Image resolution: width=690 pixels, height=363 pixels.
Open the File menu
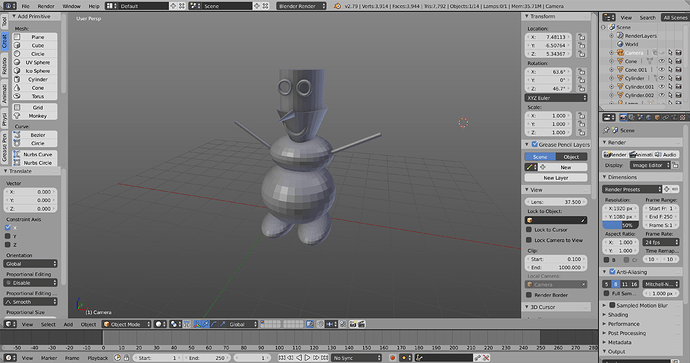coord(26,6)
